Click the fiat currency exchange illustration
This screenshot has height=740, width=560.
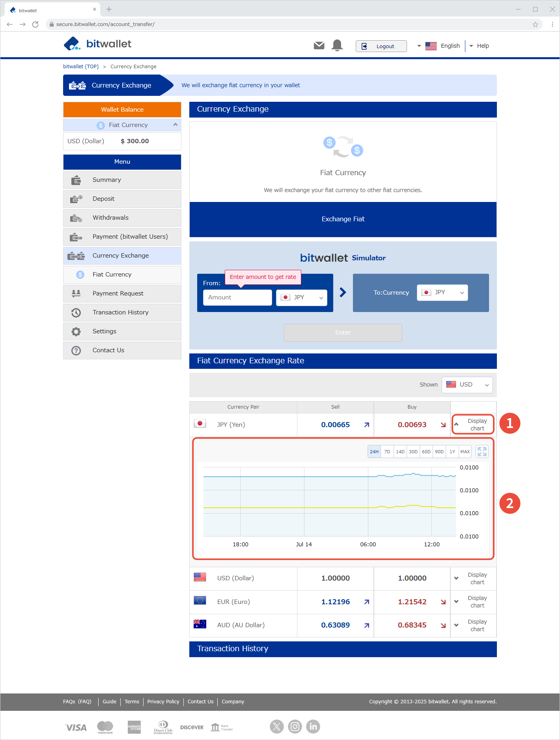pos(343,147)
